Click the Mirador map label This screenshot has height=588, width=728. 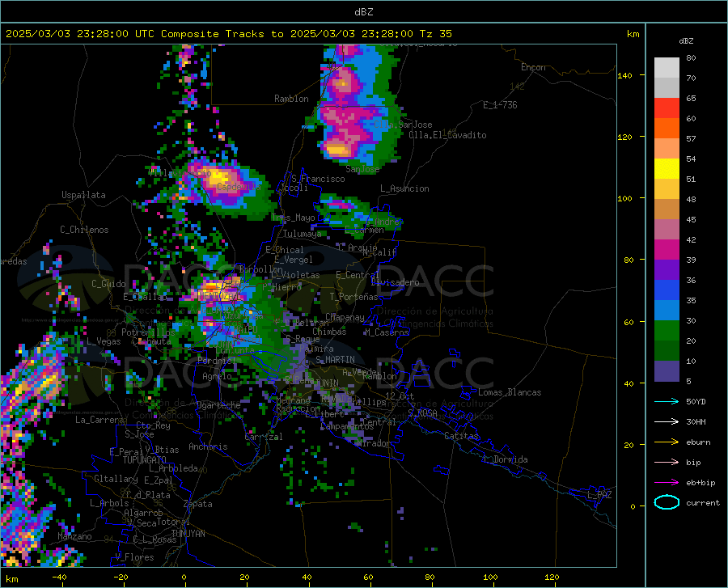[x=374, y=443]
